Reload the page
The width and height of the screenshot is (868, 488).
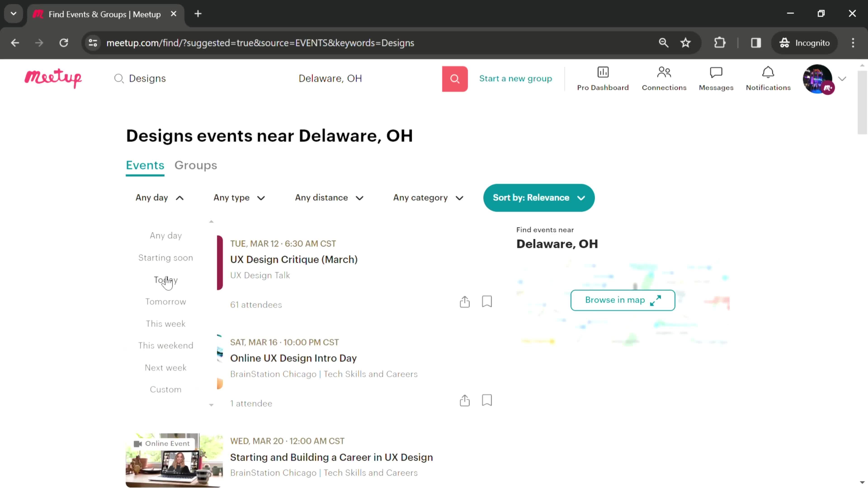click(64, 43)
